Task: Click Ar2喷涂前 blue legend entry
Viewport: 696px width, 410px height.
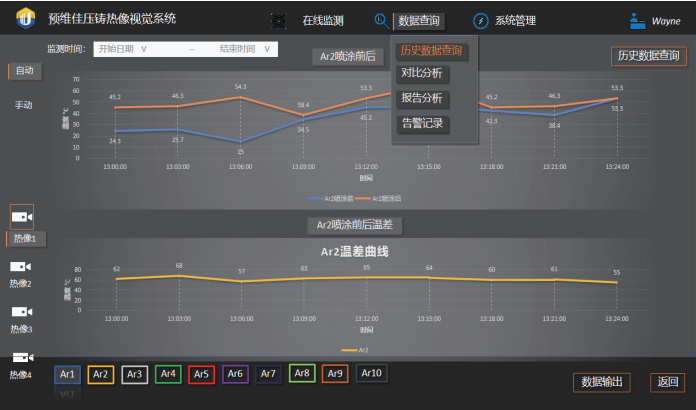Action: click(x=330, y=198)
